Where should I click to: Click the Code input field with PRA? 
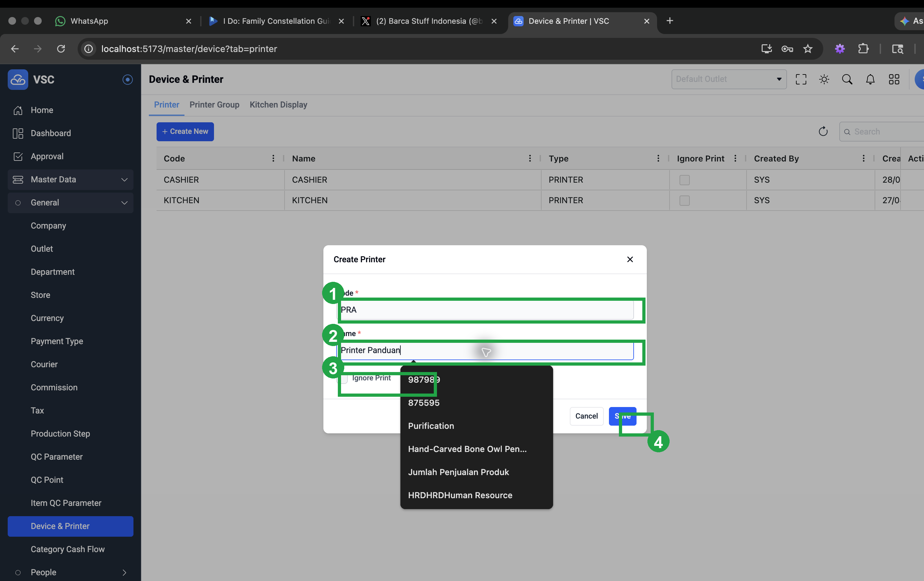click(485, 310)
